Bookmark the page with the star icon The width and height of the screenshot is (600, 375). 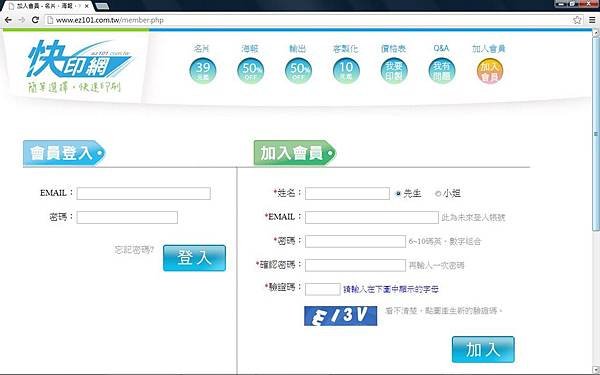click(x=577, y=20)
